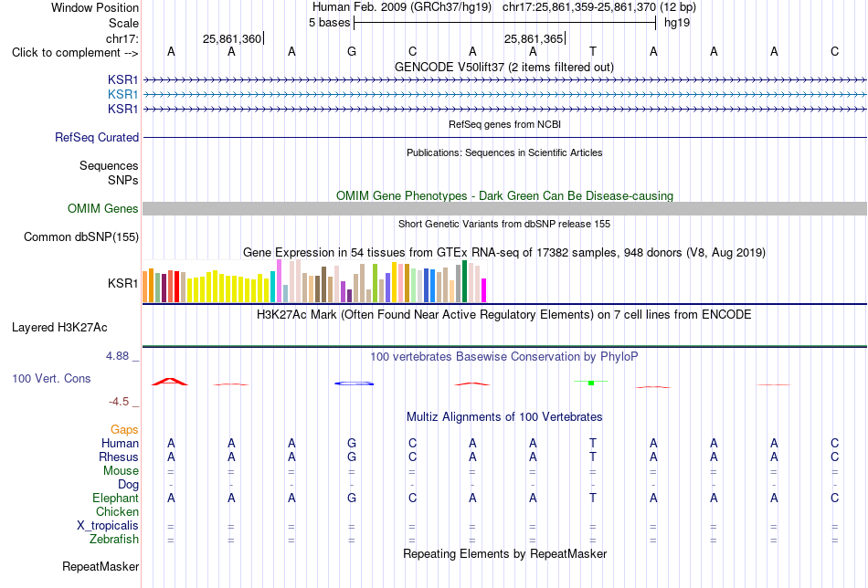Click the Common dbSNP(155) label
This screenshot has height=588, width=868.
click(x=81, y=236)
